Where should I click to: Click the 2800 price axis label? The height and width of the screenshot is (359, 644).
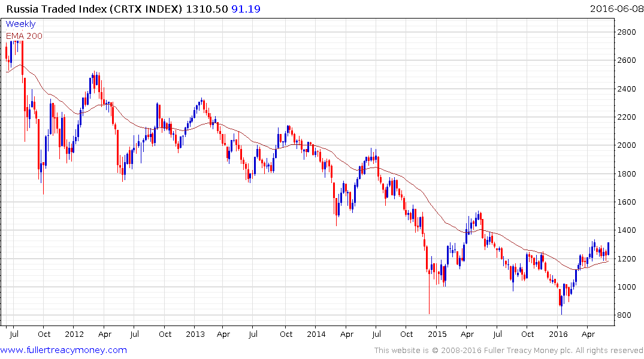pyautogui.click(x=627, y=32)
